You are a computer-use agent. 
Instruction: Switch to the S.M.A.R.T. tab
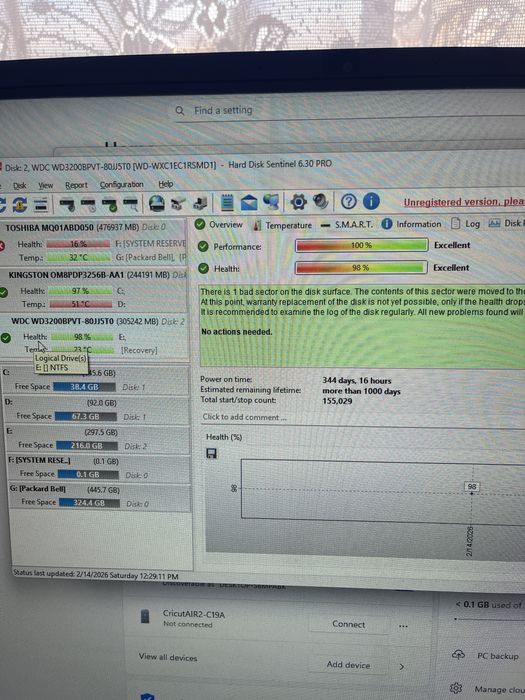[346, 225]
